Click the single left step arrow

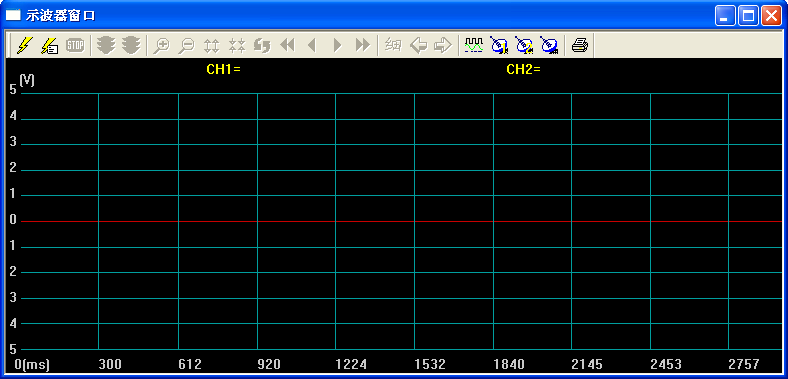point(312,45)
